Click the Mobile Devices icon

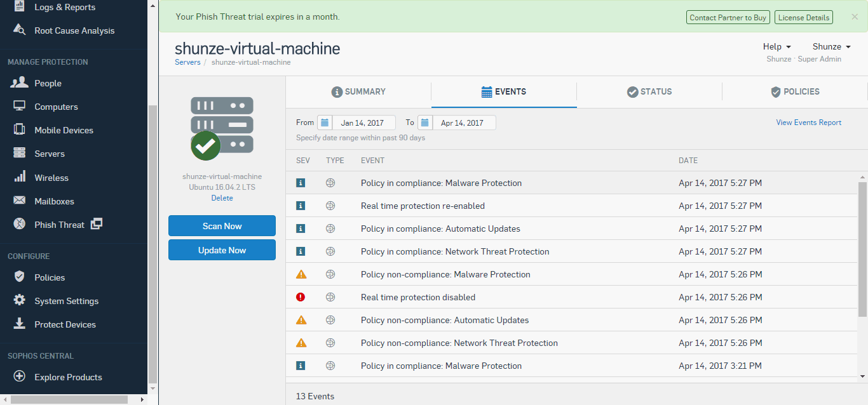pos(20,129)
